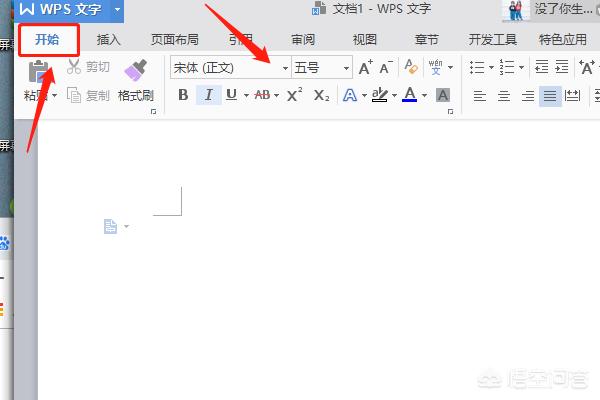600x400 pixels.
Task: Click the paste options icon in document
Action: (110, 226)
